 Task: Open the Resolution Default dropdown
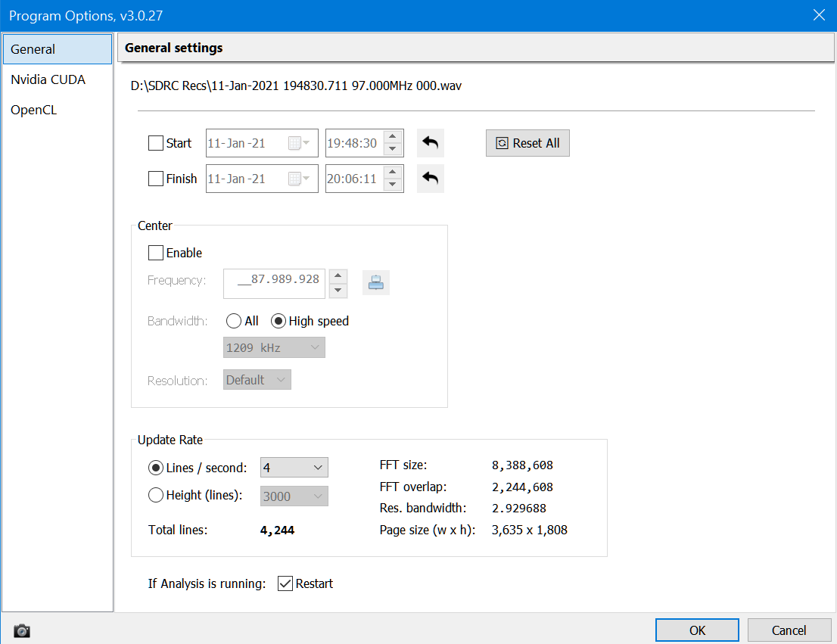tap(257, 380)
